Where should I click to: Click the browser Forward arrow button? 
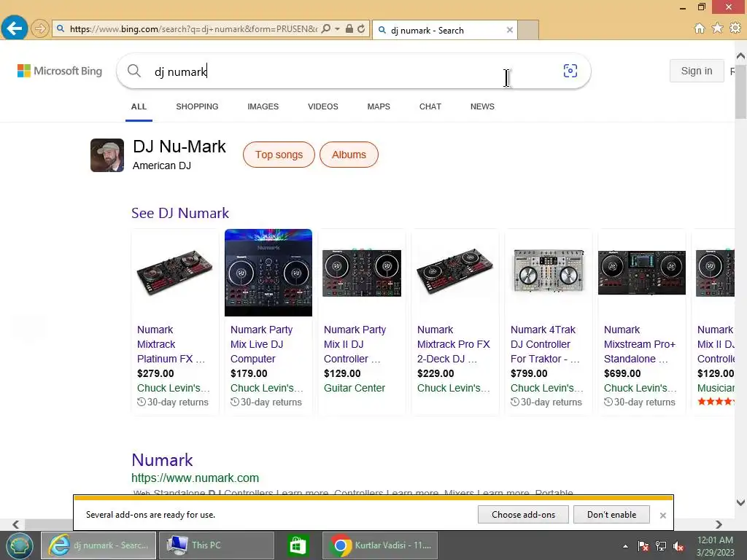40,28
